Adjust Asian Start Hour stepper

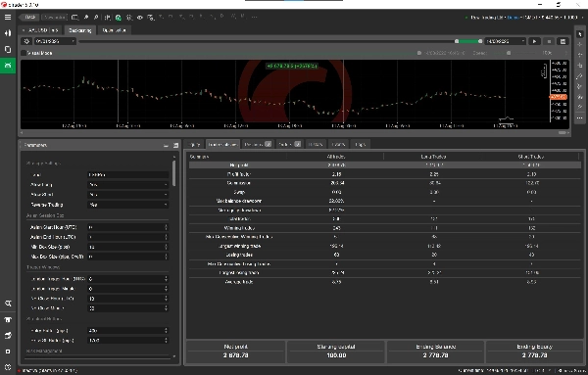tap(167, 227)
